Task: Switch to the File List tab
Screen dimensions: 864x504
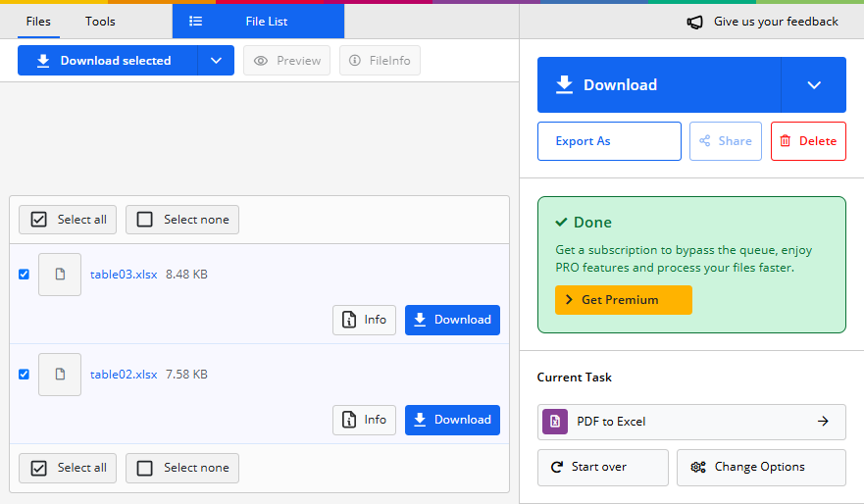Action: (259, 22)
